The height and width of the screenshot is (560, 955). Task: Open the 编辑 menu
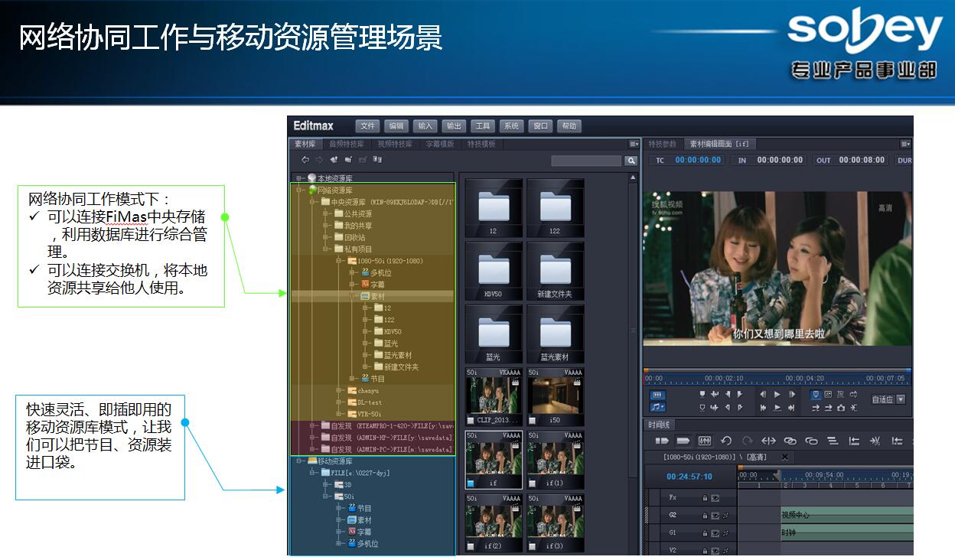(x=396, y=126)
